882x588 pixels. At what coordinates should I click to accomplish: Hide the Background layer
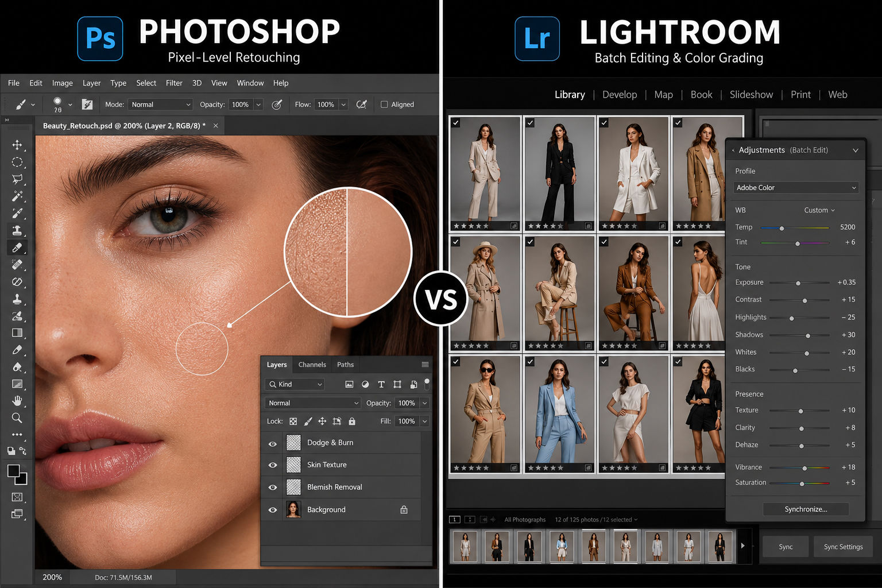click(x=273, y=510)
